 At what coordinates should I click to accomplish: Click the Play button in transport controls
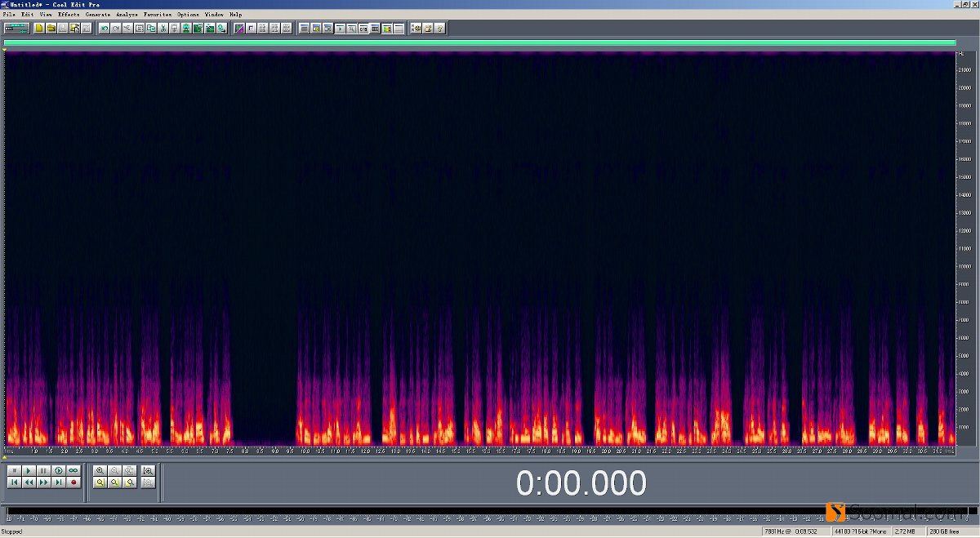29,471
